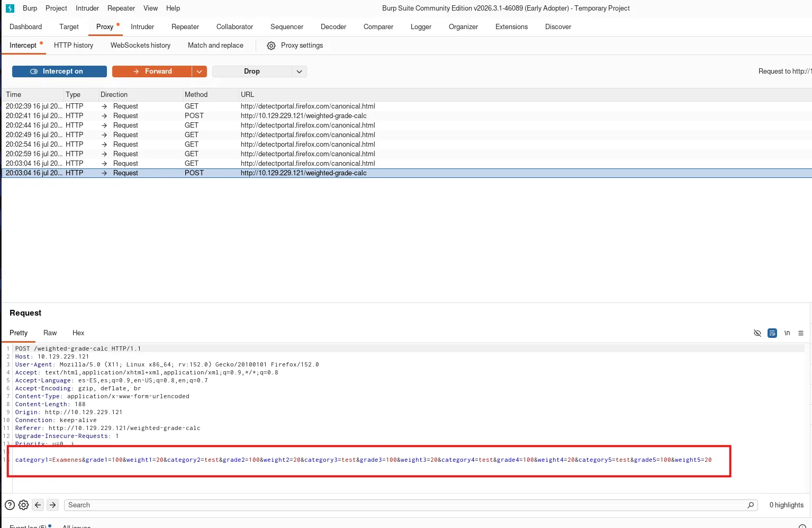
Task: Open the Organizer tab
Action: coord(463,27)
